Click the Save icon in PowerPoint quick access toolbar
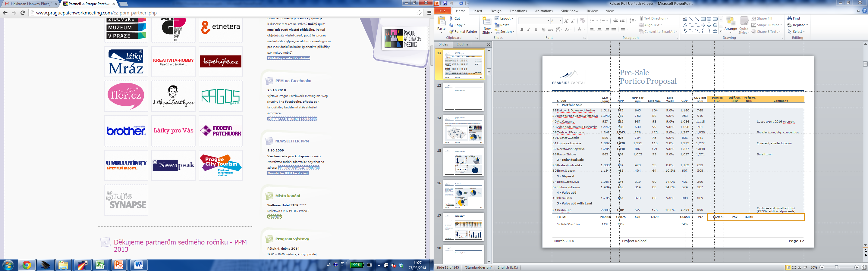 [x=445, y=3]
